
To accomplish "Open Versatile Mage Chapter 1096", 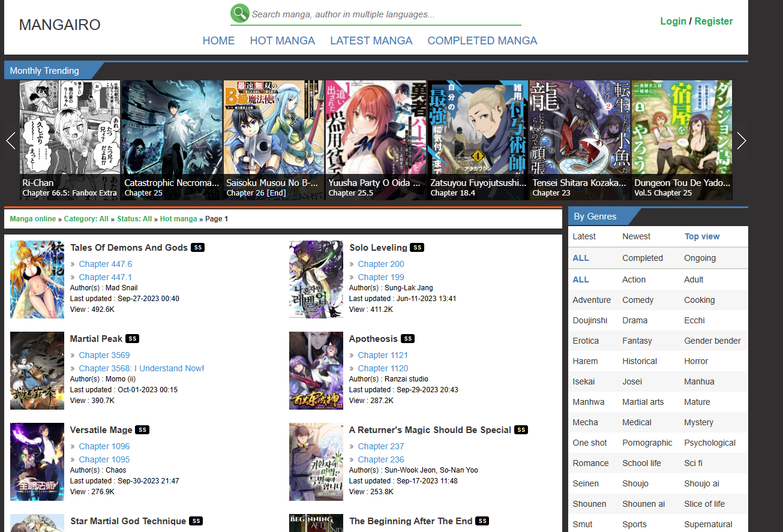I will pos(104,446).
